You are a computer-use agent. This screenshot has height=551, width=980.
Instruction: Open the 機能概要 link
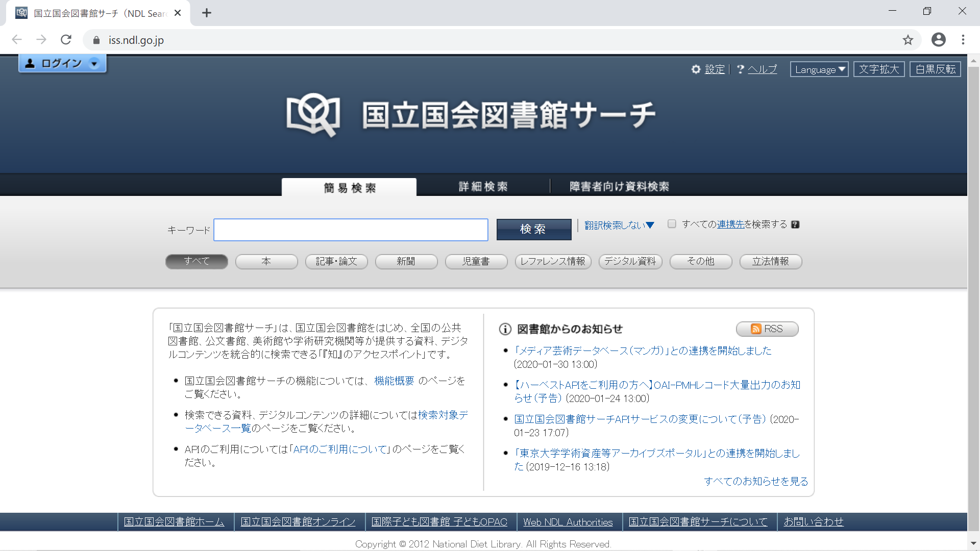(x=394, y=381)
